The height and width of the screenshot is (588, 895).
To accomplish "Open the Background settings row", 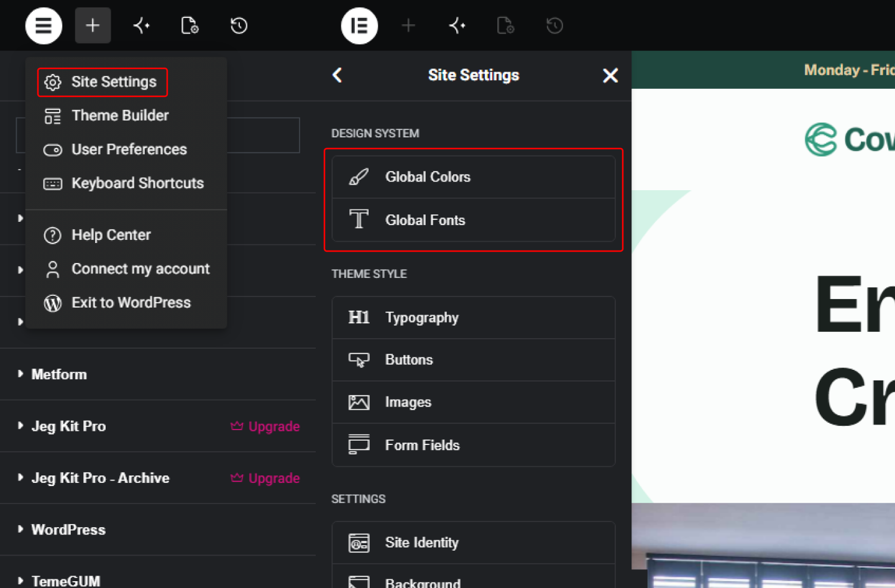I will click(474, 577).
